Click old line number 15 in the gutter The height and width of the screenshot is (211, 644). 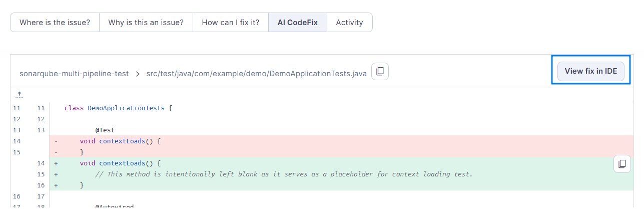(17, 152)
